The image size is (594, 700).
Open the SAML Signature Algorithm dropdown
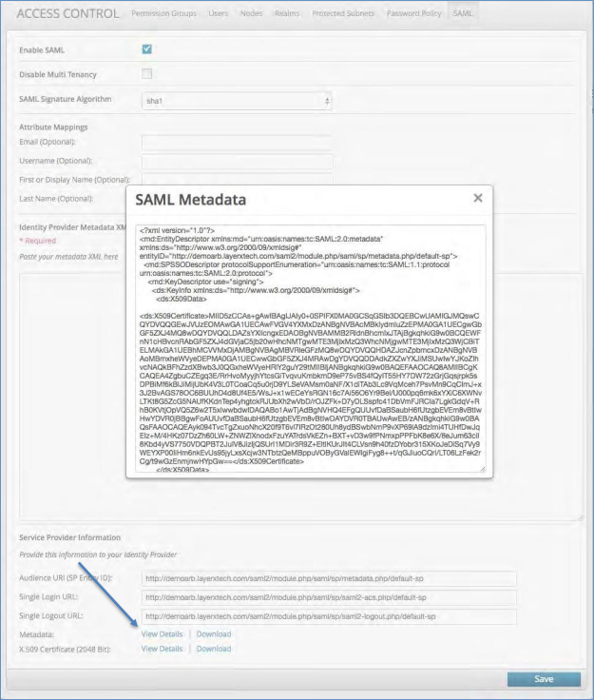pyautogui.click(x=236, y=100)
